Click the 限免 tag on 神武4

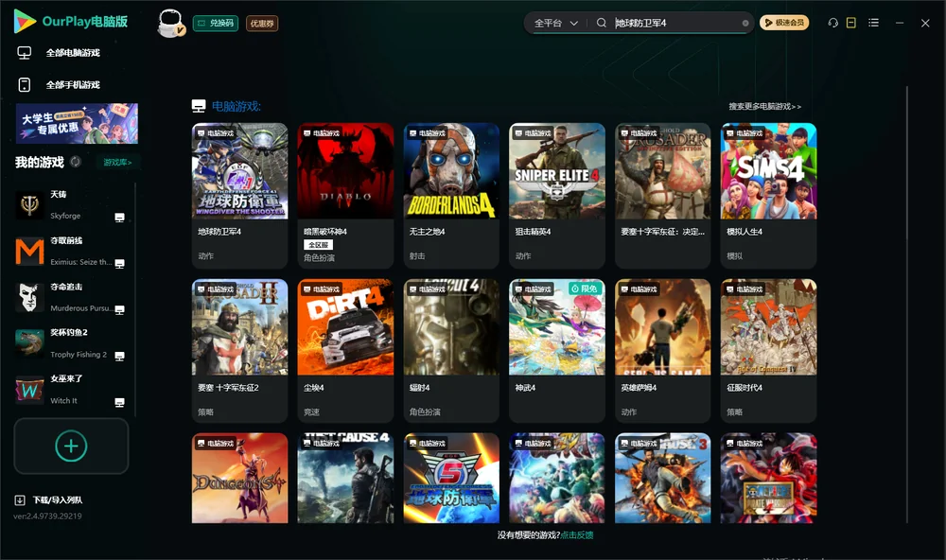click(585, 289)
